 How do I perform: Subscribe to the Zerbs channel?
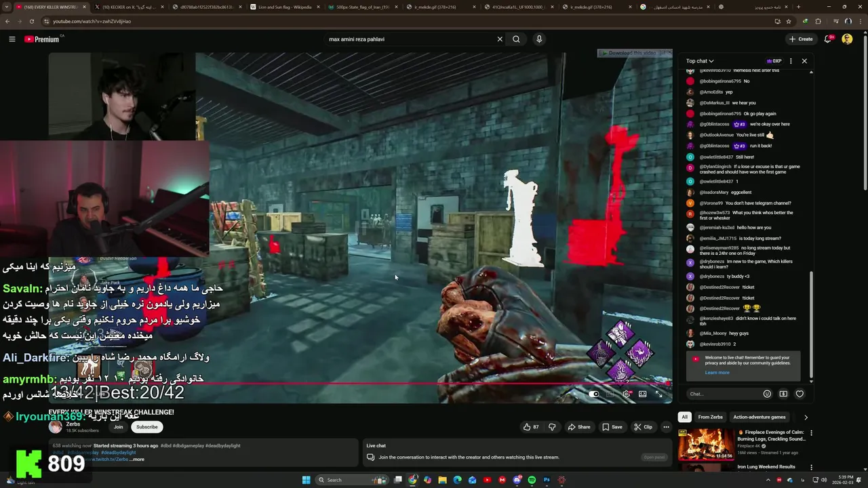(x=146, y=427)
